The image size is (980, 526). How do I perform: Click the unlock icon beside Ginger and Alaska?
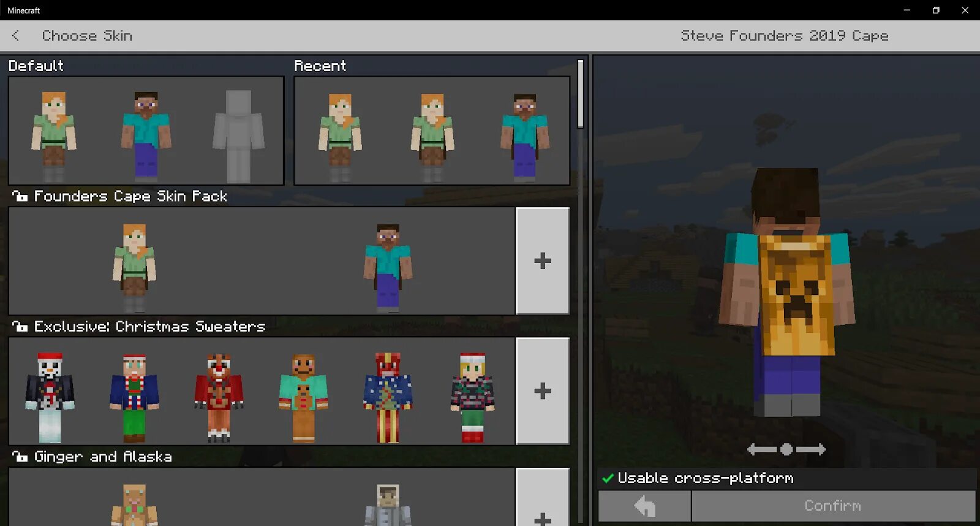[x=20, y=456]
